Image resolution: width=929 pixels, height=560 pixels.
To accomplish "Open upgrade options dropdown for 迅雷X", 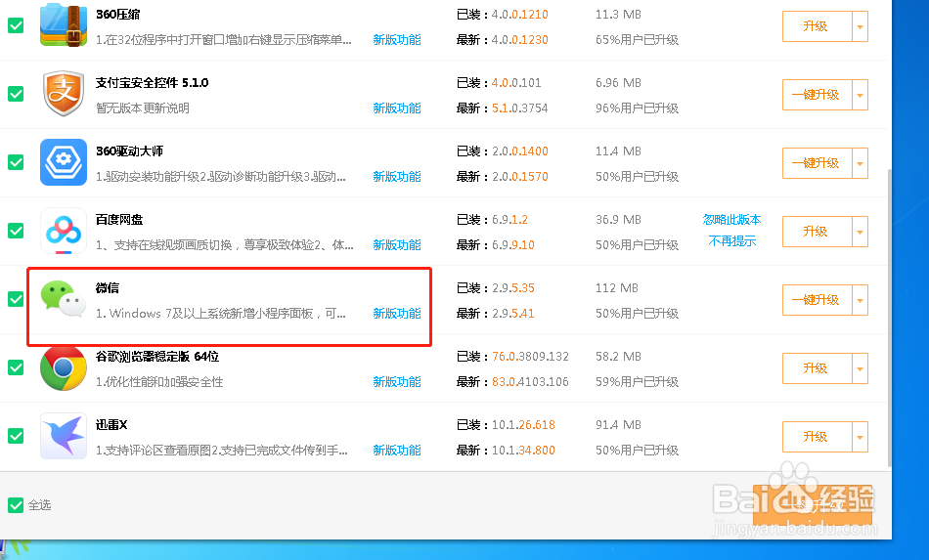I will [x=860, y=437].
